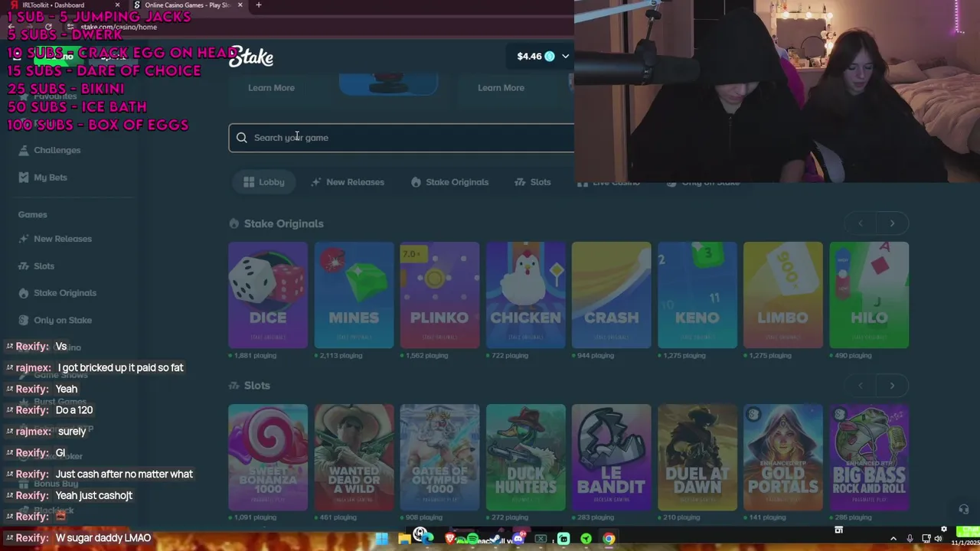Select the Lobby tab
The image size is (980, 551).
coord(264,182)
